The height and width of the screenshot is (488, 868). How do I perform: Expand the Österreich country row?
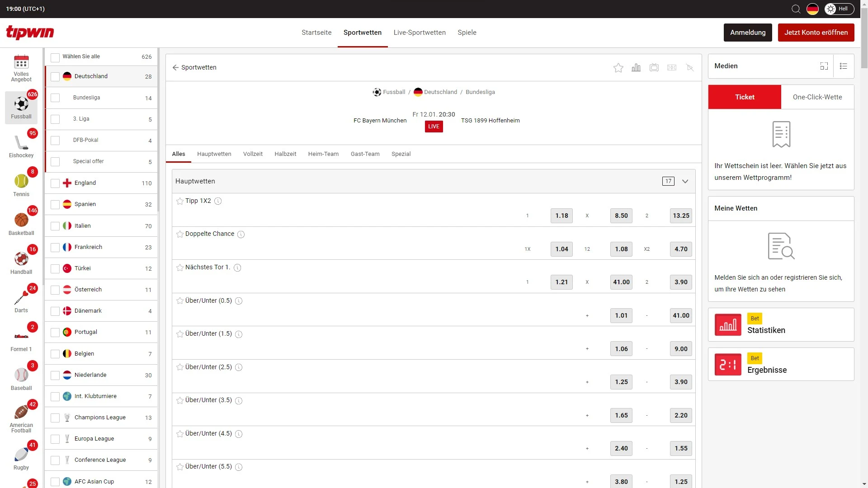(x=101, y=290)
